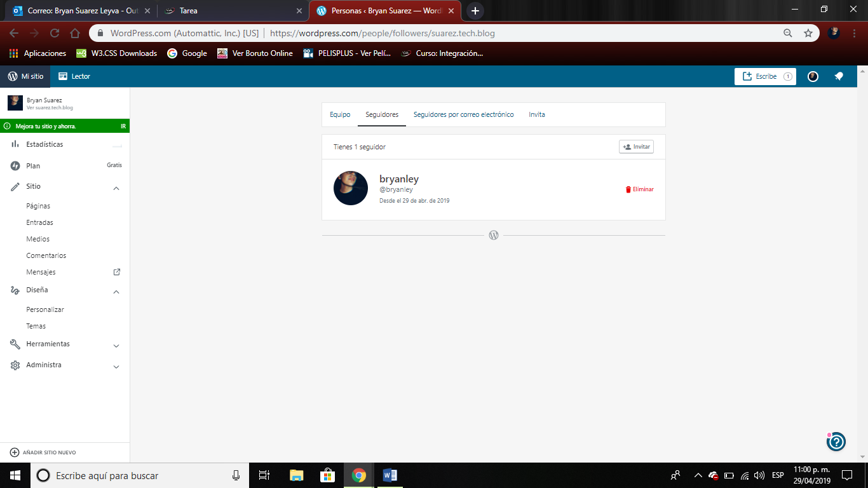This screenshot has height=488, width=868.
Task: Bookmark this page with the star icon
Action: point(808,33)
